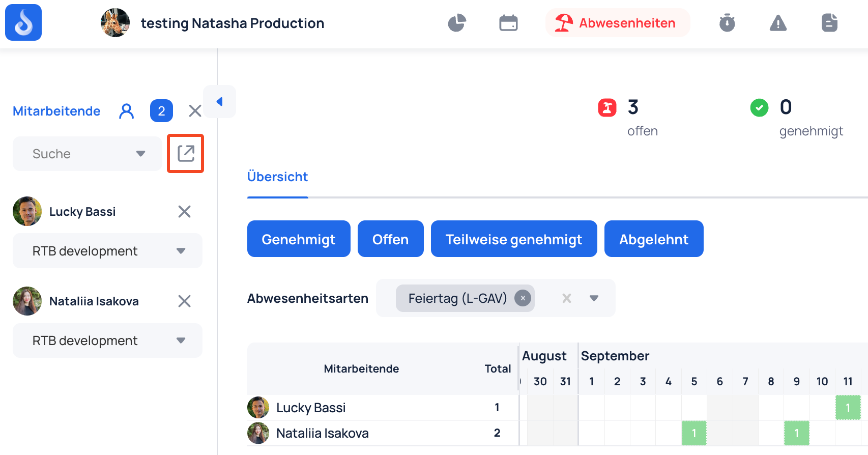This screenshot has height=455, width=868.
Task: Click the external link export icon
Action: coord(186,153)
